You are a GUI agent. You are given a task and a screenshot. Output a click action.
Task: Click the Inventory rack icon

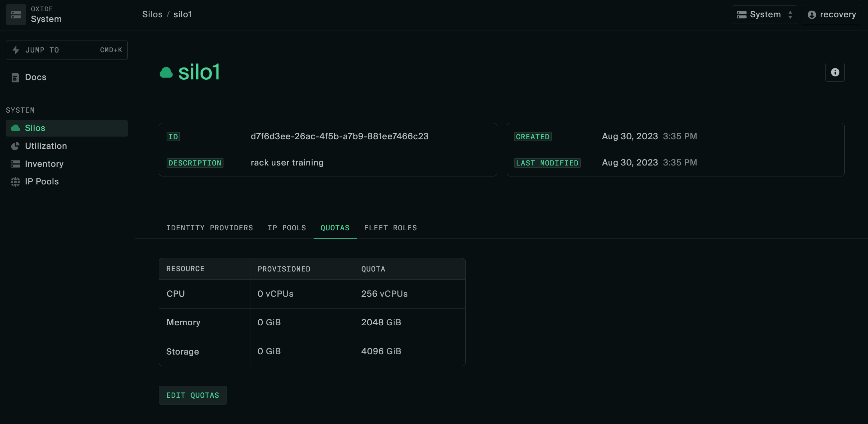(15, 164)
